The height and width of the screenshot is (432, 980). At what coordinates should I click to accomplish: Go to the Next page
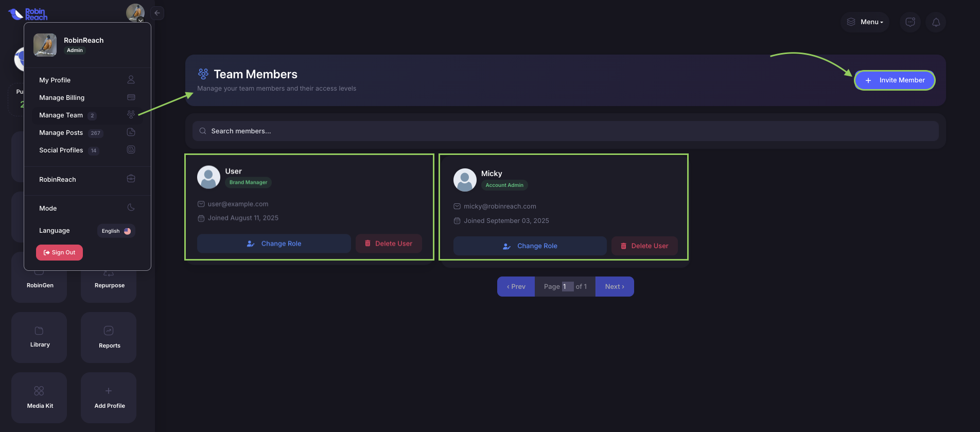click(x=615, y=287)
